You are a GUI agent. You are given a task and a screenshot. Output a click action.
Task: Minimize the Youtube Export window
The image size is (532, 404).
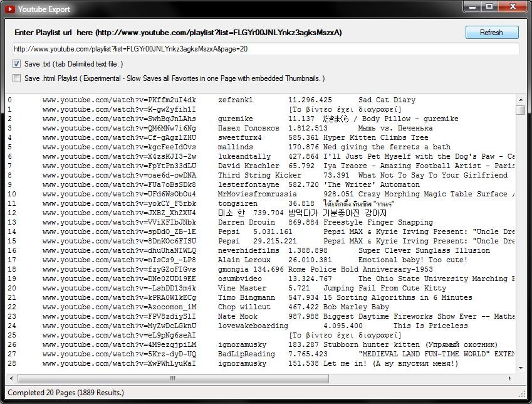coord(472,6)
